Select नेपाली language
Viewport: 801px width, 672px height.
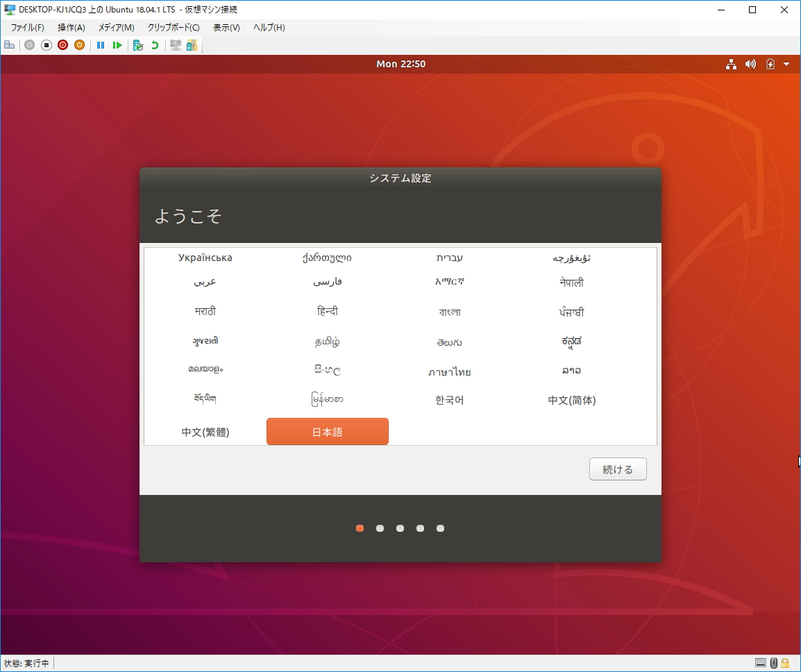(x=572, y=282)
